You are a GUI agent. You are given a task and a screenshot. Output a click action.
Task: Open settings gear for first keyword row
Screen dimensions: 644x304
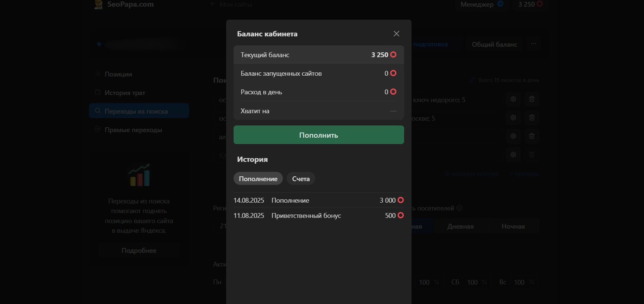[513, 99]
